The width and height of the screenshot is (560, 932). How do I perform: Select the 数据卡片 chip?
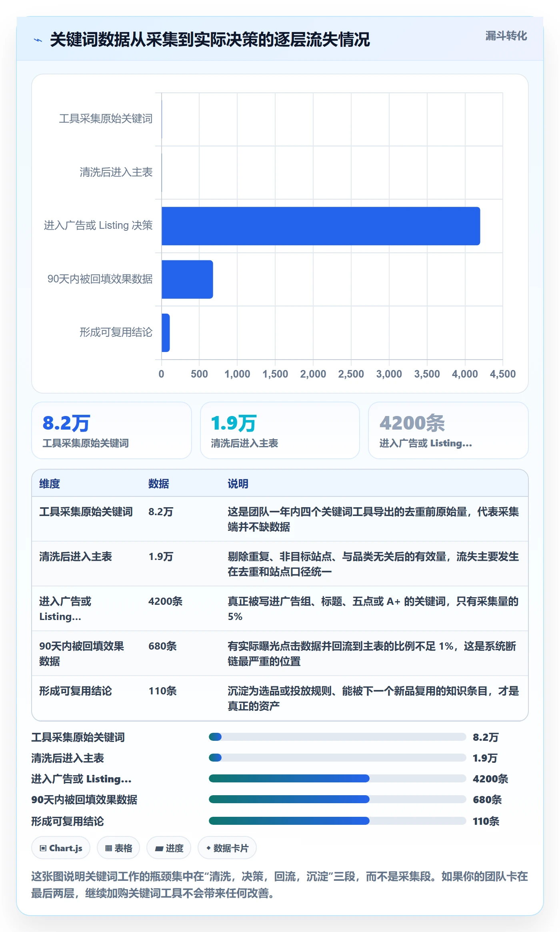[227, 848]
